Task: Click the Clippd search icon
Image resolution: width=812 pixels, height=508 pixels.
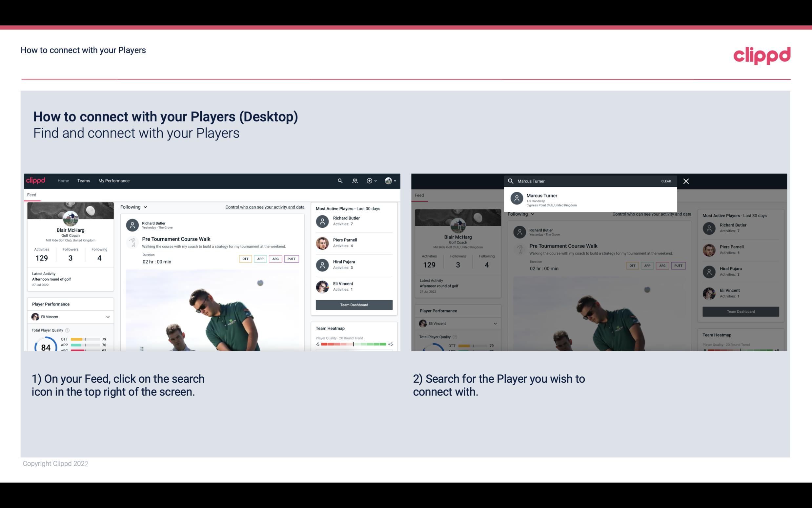Action: coord(340,180)
